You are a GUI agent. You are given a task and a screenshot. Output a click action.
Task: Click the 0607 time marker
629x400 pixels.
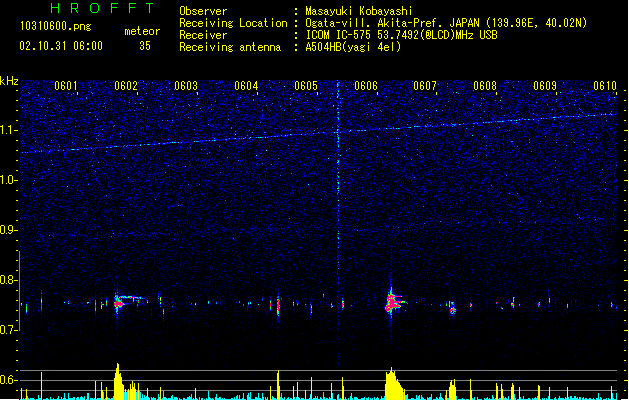click(x=425, y=86)
